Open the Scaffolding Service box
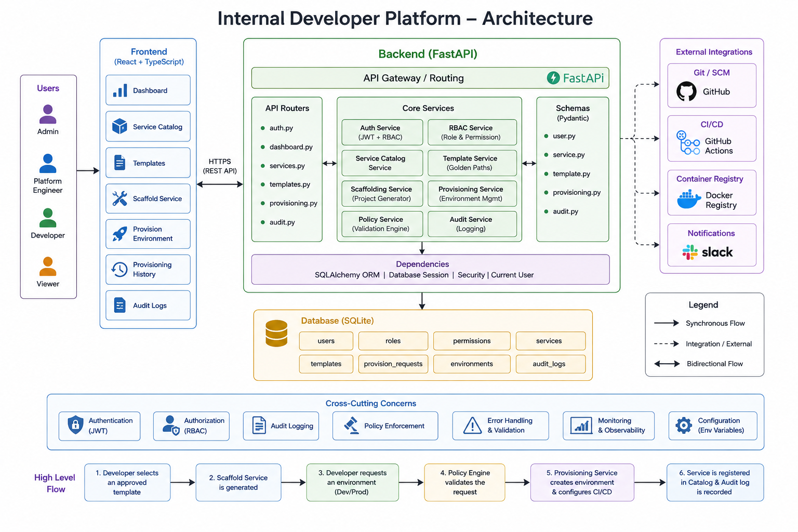798x532 pixels. (x=382, y=194)
